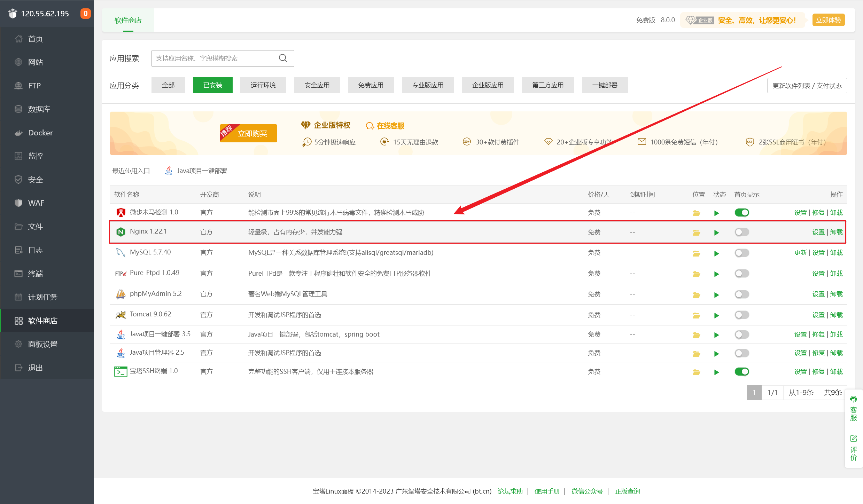The image size is (863, 504).
Task: Click 立即体验 button at top
Action: [x=829, y=20]
